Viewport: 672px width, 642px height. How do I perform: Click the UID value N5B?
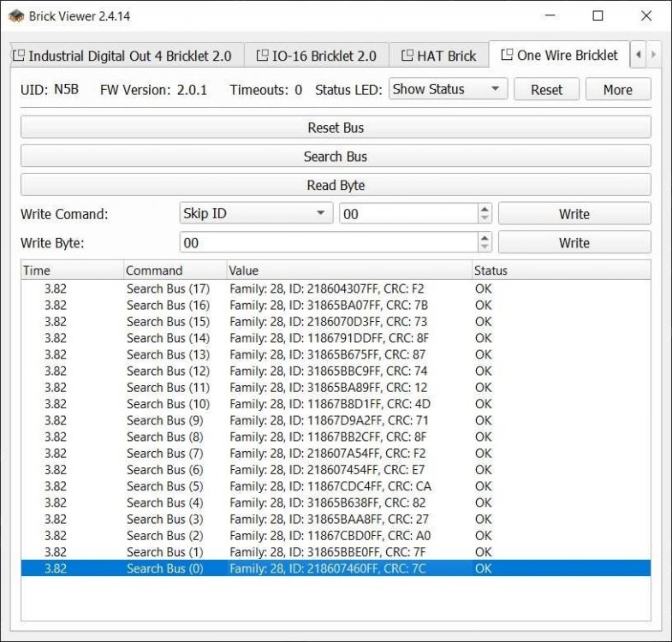coord(66,89)
